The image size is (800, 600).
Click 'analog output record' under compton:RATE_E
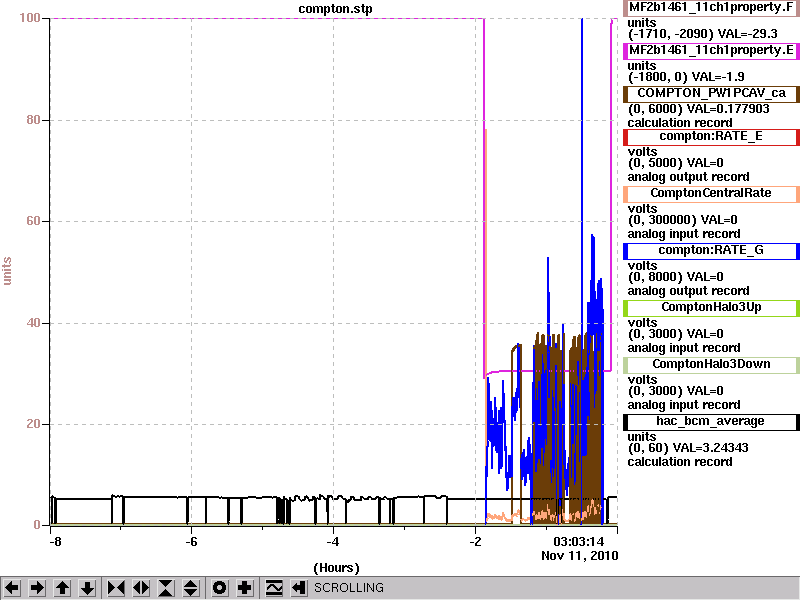pyautogui.click(x=688, y=177)
